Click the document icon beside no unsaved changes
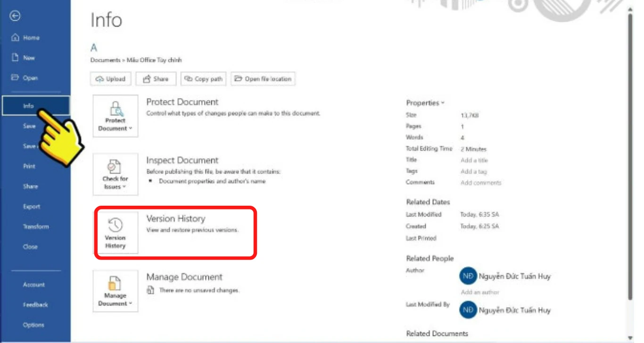This screenshot has width=644, height=343. (150, 291)
